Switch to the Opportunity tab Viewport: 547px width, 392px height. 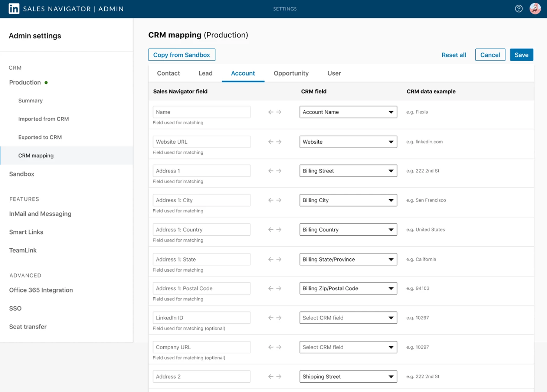(x=291, y=73)
